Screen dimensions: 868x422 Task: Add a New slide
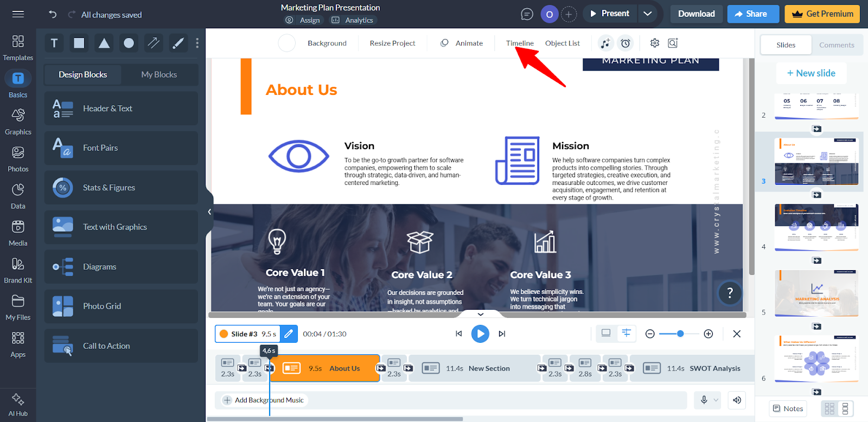[811, 73]
